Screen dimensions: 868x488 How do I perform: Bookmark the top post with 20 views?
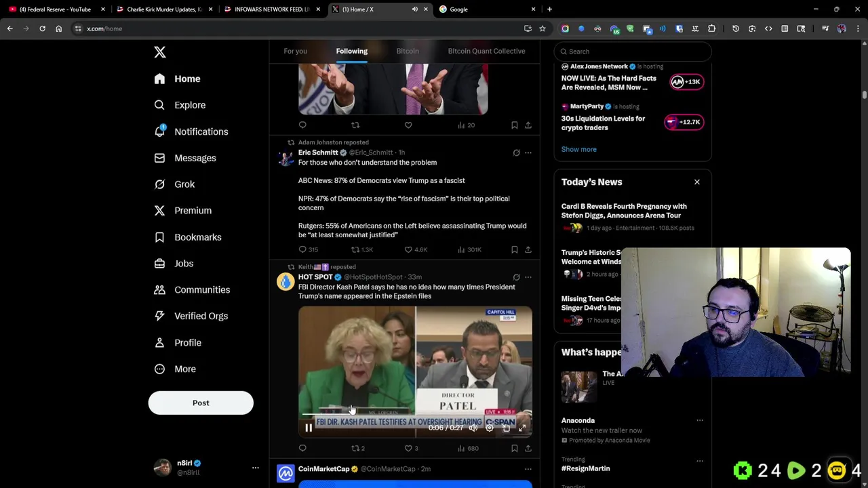[x=515, y=125]
